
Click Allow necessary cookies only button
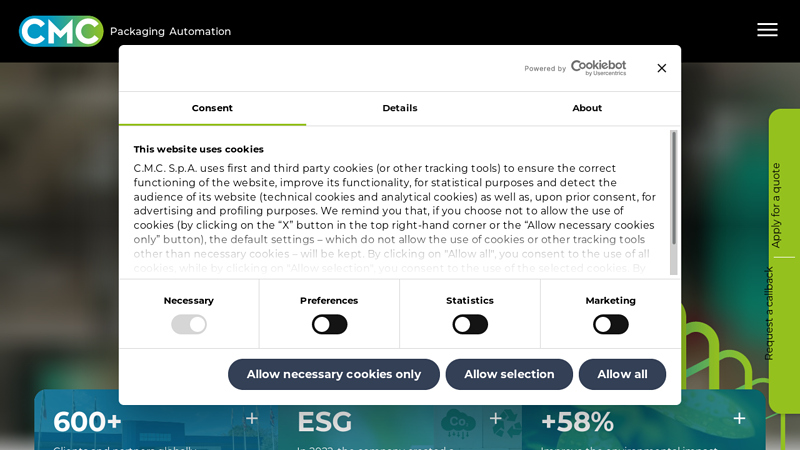point(334,374)
